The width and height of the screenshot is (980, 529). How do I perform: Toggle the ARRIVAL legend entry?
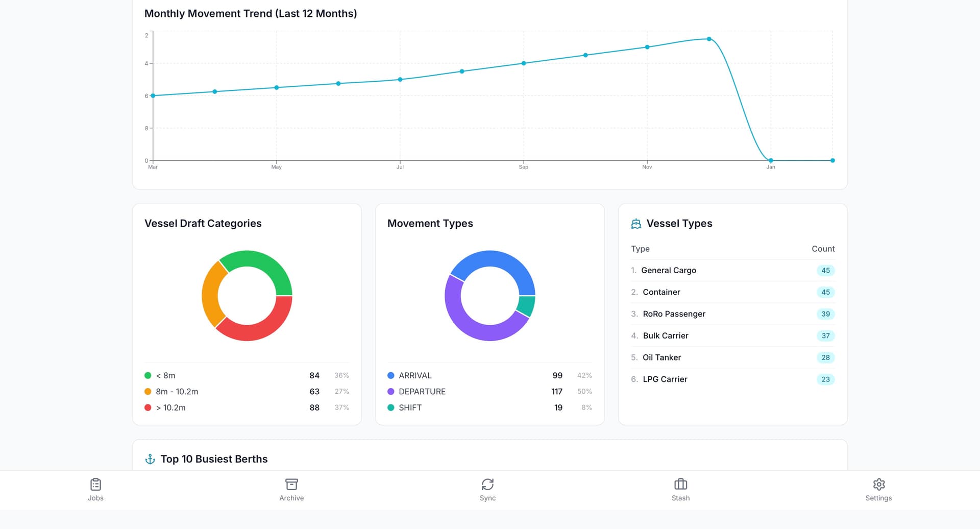(415, 375)
